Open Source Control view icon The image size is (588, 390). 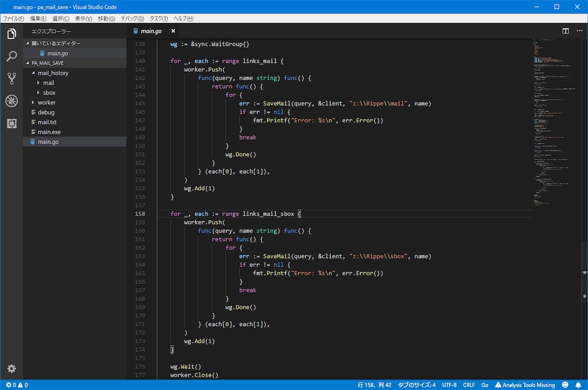tap(12, 79)
